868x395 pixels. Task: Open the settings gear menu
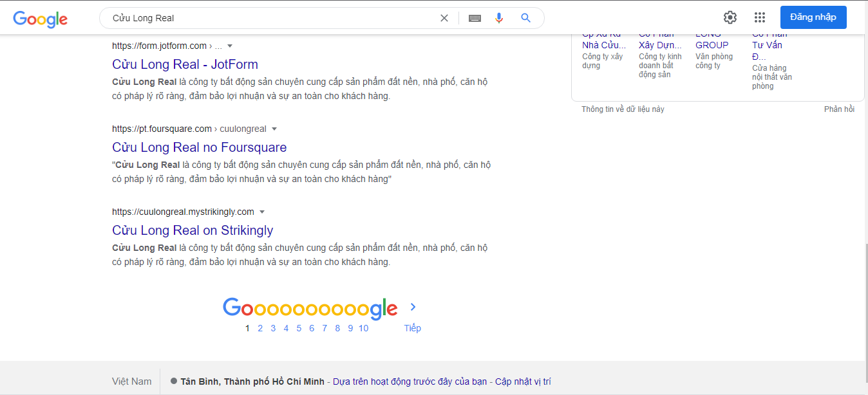pos(730,17)
